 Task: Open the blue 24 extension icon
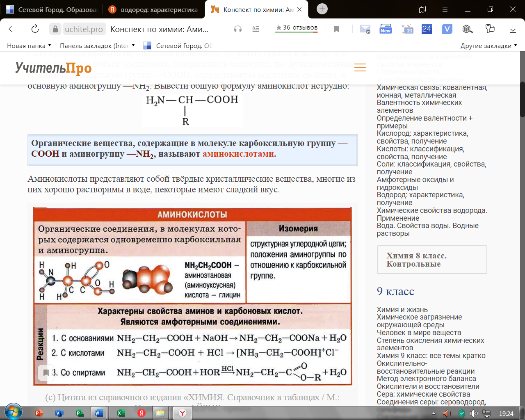tap(427, 29)
